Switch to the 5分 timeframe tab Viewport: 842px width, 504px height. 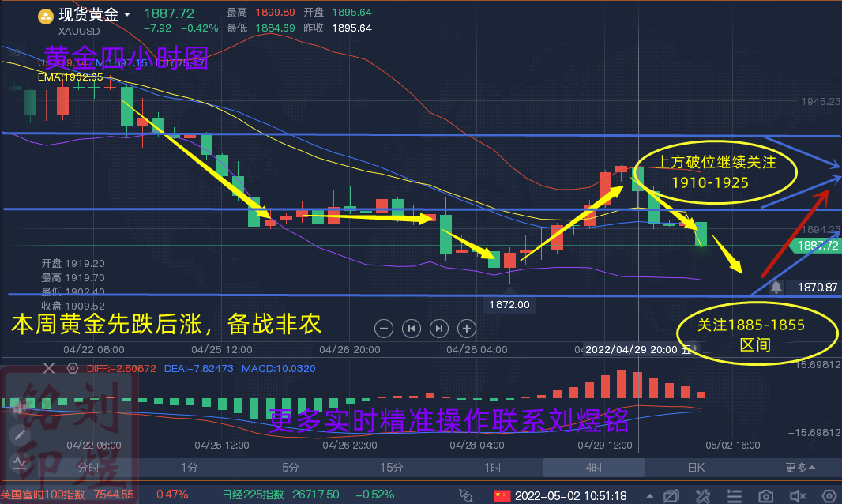click(290, 468)
